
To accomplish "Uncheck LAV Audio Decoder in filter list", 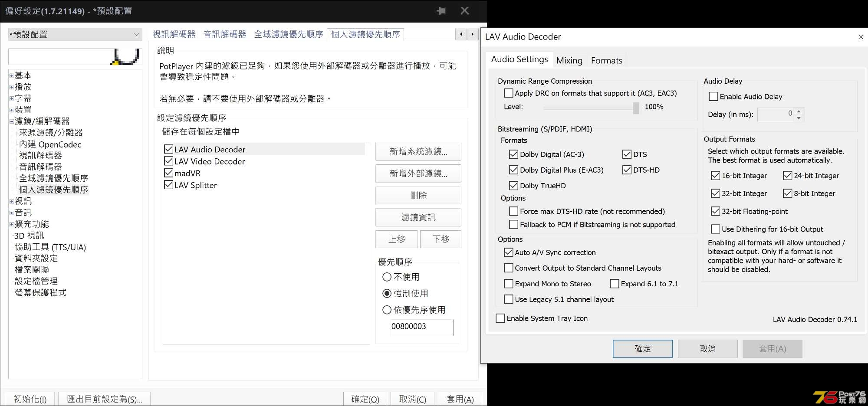I will coord(169,149).
